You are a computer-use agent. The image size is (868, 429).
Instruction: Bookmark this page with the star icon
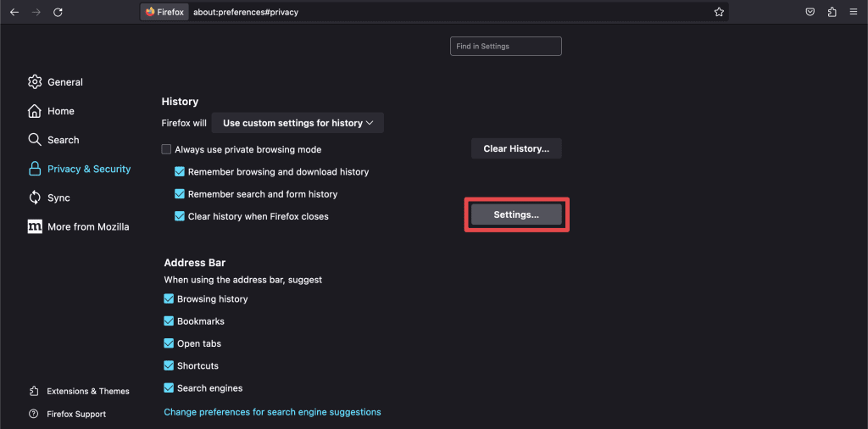[x=719, y=13]
